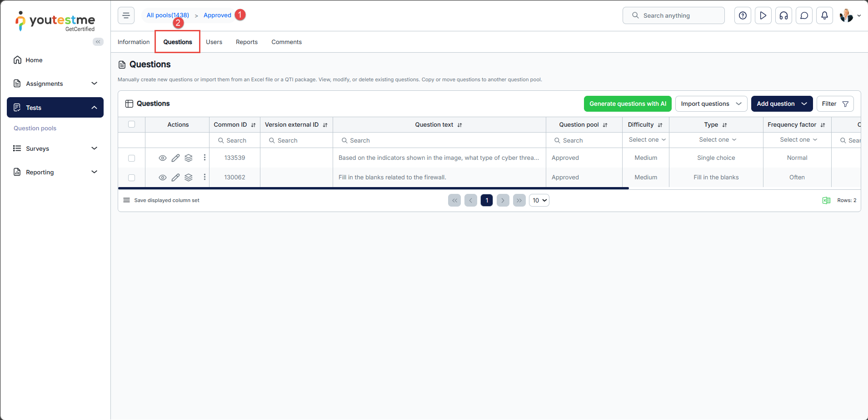The width and height of the screenshot is (868, 420).
Task: Switch to the Users tab
Action: pos(214,42)
